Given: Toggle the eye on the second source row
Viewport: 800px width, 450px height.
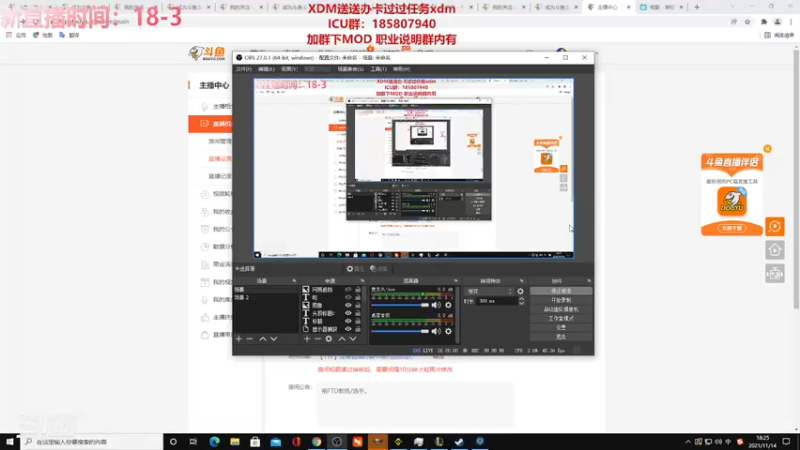Looking at the screenshot, I should pyautogui.click(x=348, y=297).
